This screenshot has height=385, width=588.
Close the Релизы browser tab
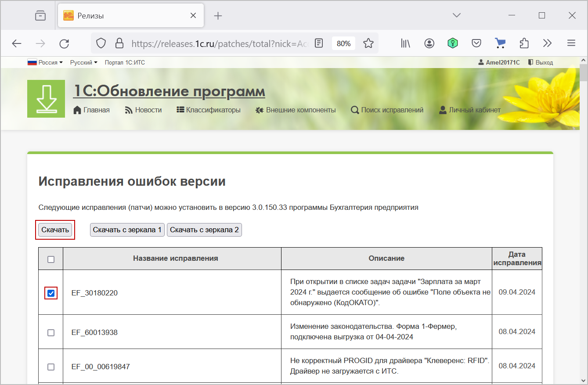pos(193,16)
